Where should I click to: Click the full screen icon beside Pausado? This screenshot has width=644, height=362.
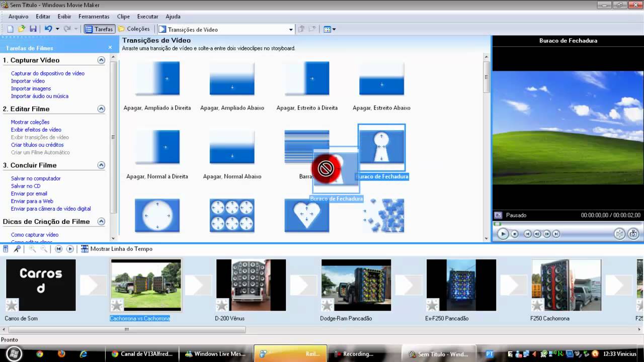coord(498,215)
